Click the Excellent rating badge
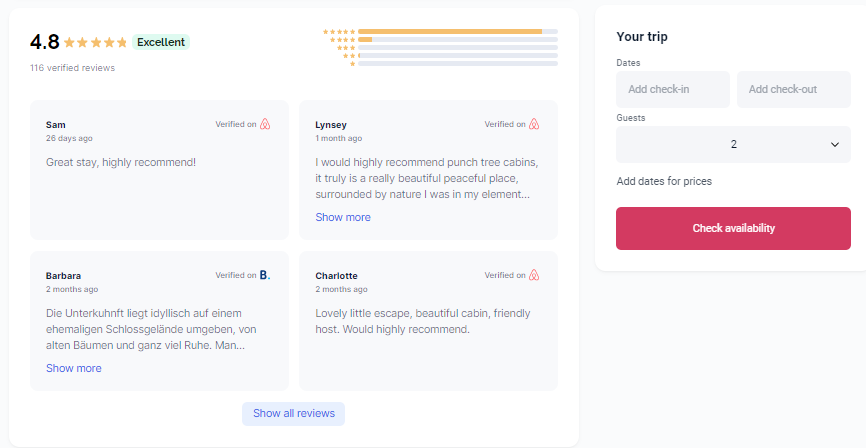The width and height of the screenshot is (866, 448). tap(161, 42)
